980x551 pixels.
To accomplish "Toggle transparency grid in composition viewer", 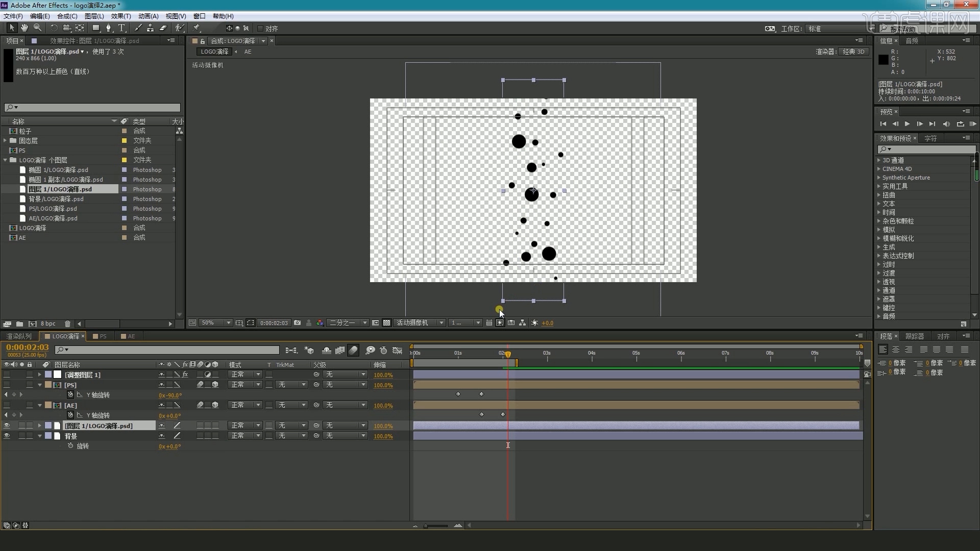I will (387, 323).
